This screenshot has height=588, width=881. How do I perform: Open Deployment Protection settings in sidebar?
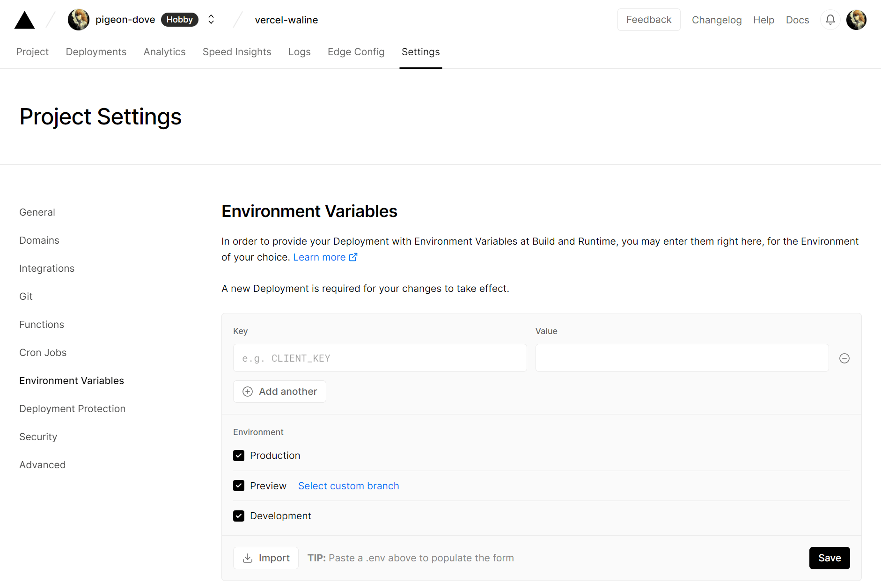[x=72, y=409]
